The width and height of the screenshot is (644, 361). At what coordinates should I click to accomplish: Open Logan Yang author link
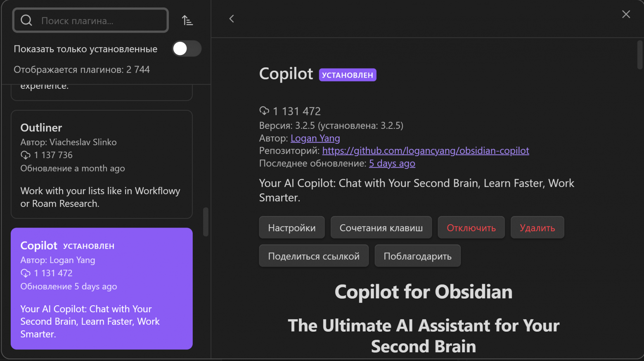[x=315, y=138]
